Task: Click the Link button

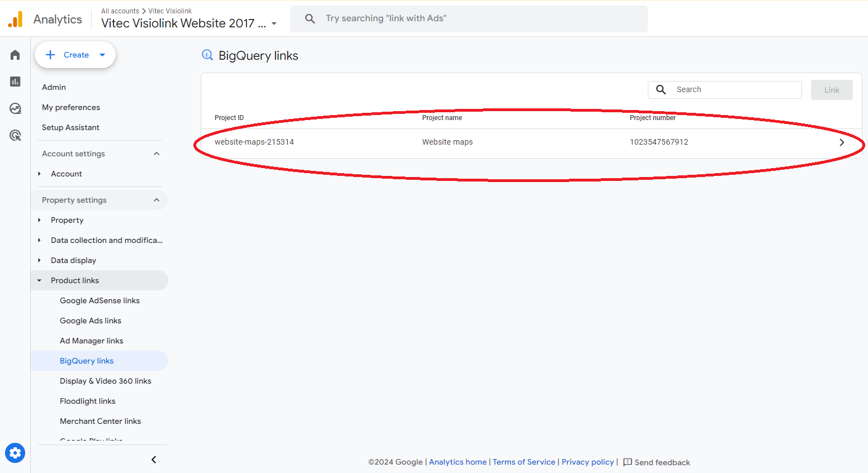Action: click(x=832, y=90)
